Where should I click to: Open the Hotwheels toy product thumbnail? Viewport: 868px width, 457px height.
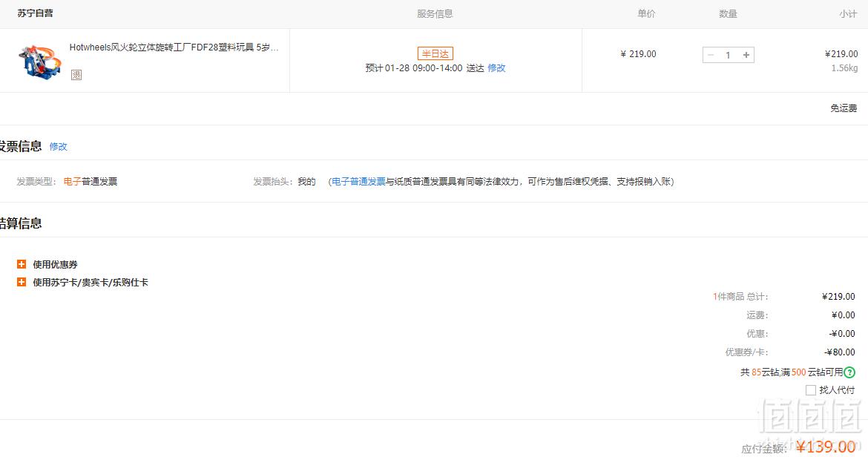point(40,62)
